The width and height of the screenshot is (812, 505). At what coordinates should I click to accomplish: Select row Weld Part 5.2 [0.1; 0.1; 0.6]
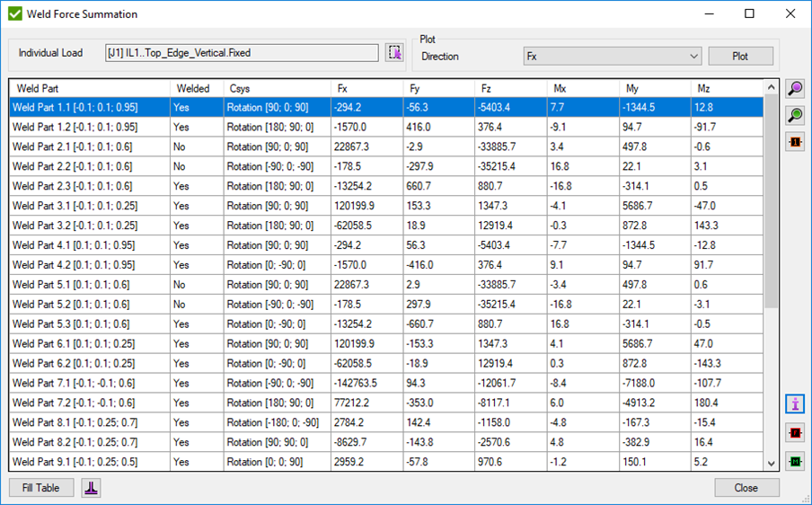[386, 304]
